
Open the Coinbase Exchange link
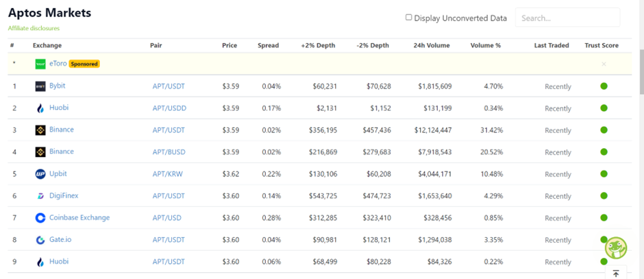click(x=79, y=217)
